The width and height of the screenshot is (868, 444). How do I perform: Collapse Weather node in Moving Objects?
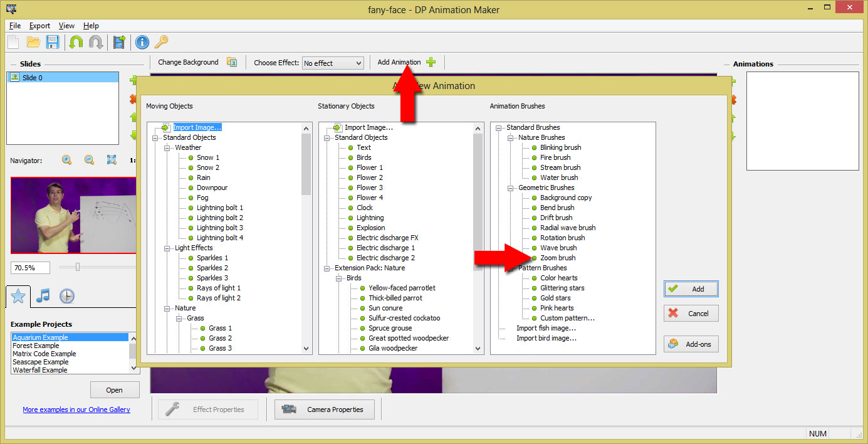(x=167, y=147)
